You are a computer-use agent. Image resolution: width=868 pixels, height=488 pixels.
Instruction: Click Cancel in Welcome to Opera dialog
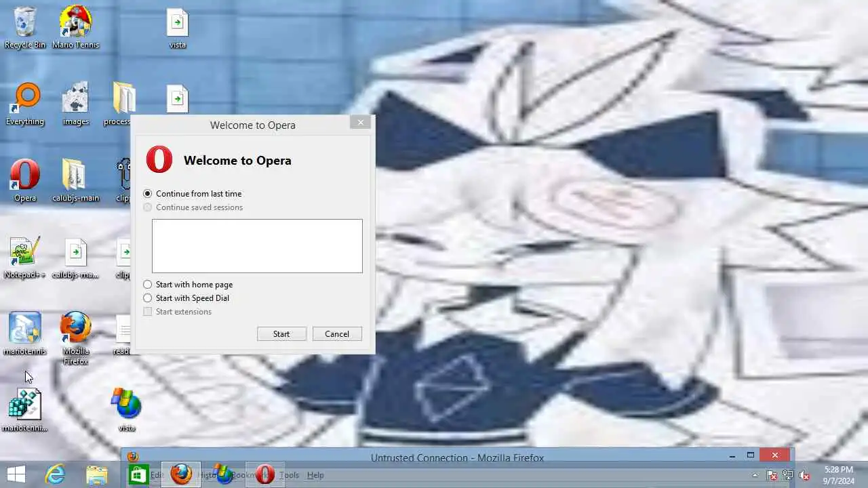(x=337, y=334)
